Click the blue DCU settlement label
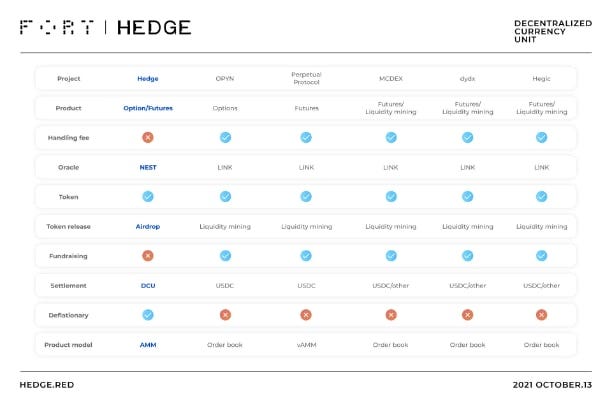612x408 pixels. tap(148, 285)
